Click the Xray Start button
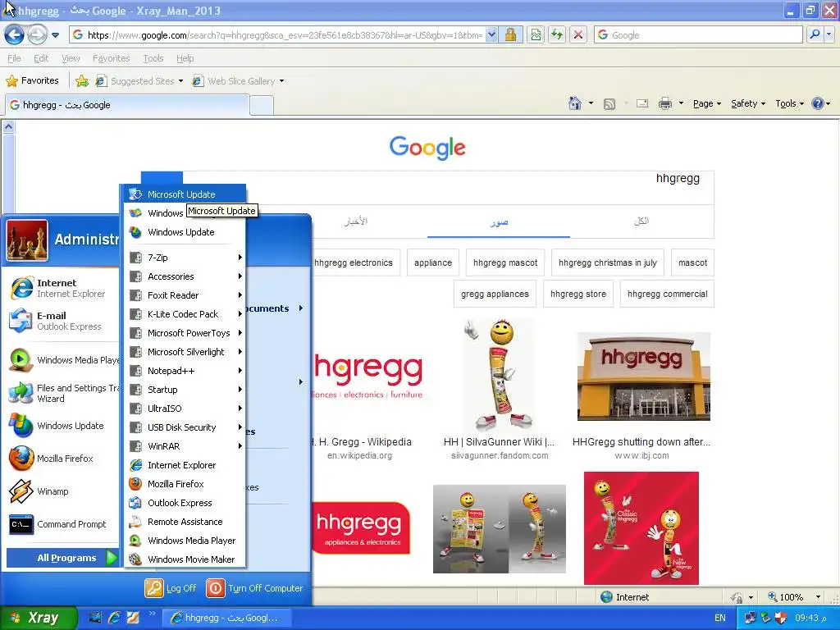The height and width of the screenshot is (630, 840). [39, 618]
